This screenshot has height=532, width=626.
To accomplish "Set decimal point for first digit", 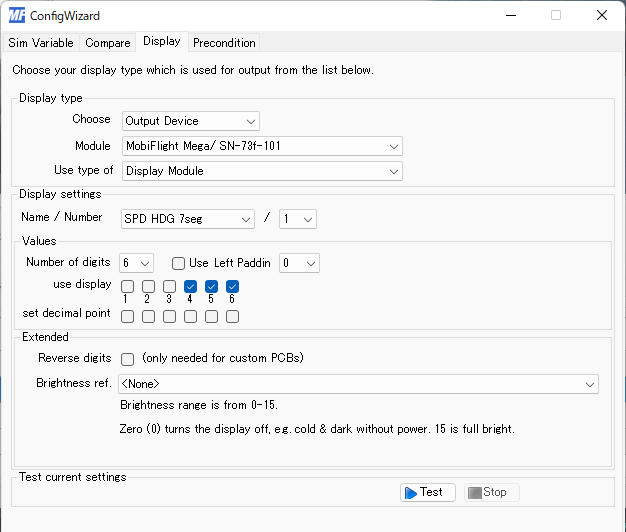I will 127,316.
